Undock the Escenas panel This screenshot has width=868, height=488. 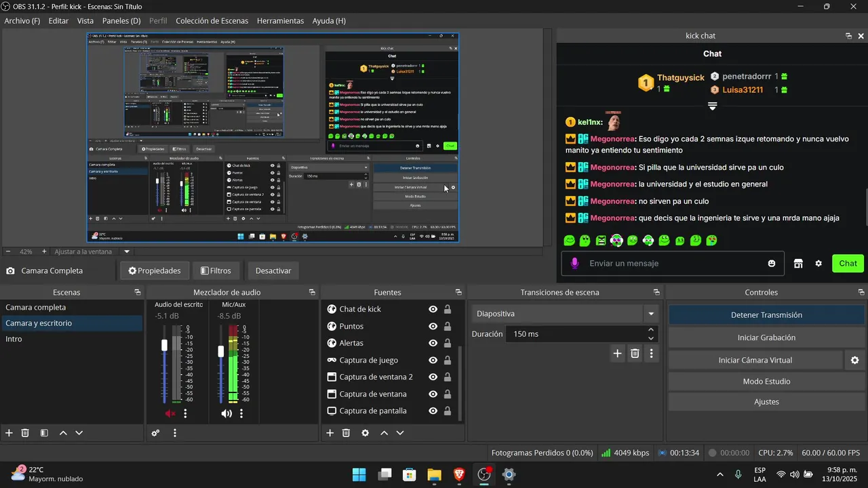[138, 293]
